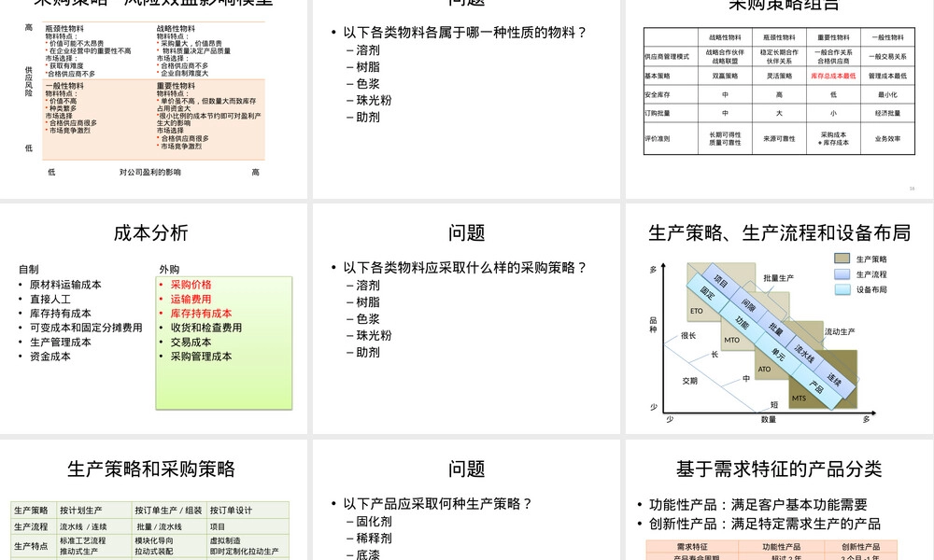Image resolution: width=934 pixels, height=560 pixels.
Task: Click bullet 创新性产品：满足特定需求生产的产品
Action: pyautogui.click(x=764, y=524)
